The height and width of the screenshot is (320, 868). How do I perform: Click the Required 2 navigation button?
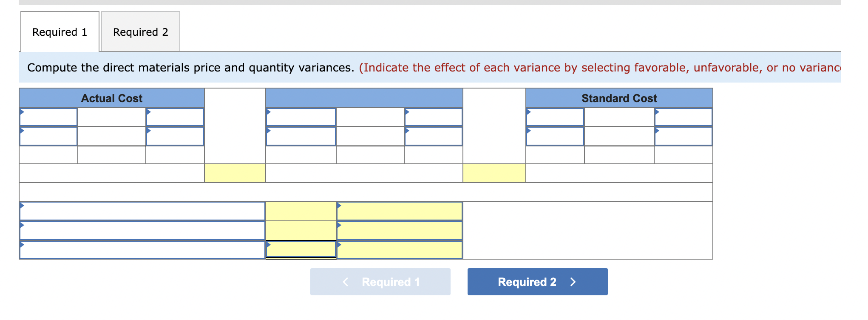click(537, 281)
